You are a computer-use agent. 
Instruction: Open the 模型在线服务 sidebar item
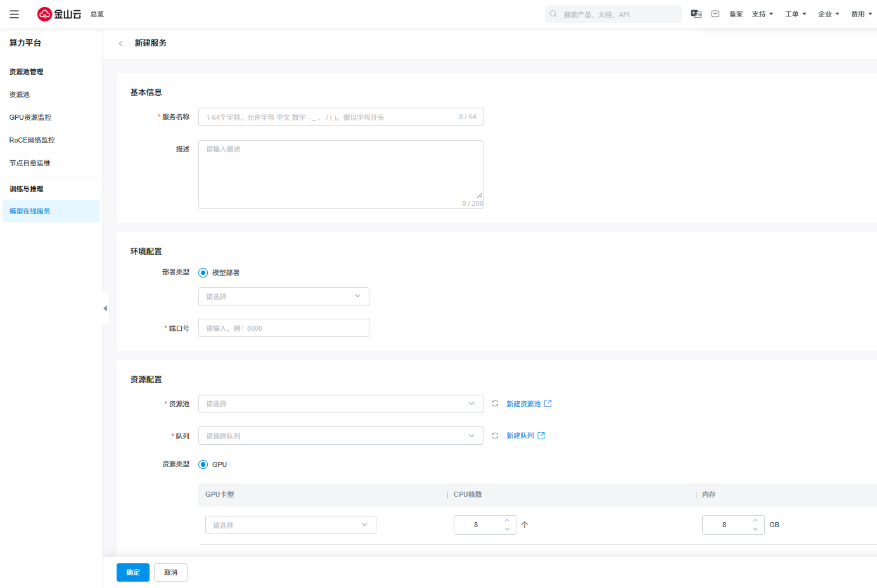(x=30, y=212)
